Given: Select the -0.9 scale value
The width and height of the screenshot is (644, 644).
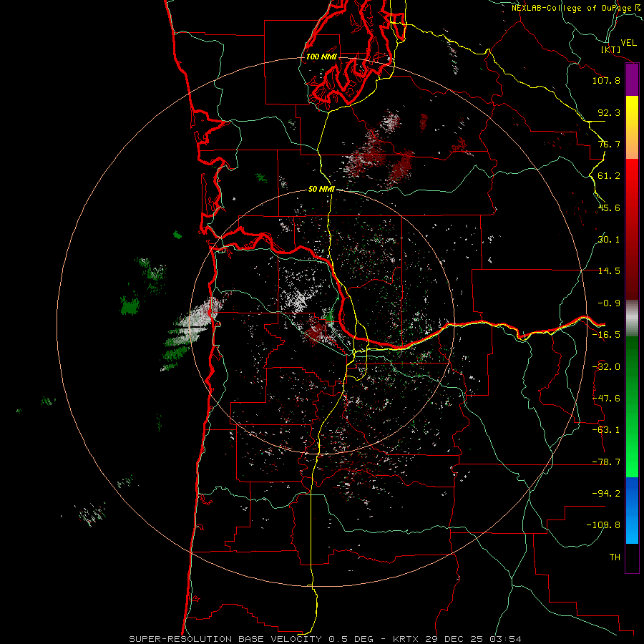Looking at the screenshot, I should point(609,303).
